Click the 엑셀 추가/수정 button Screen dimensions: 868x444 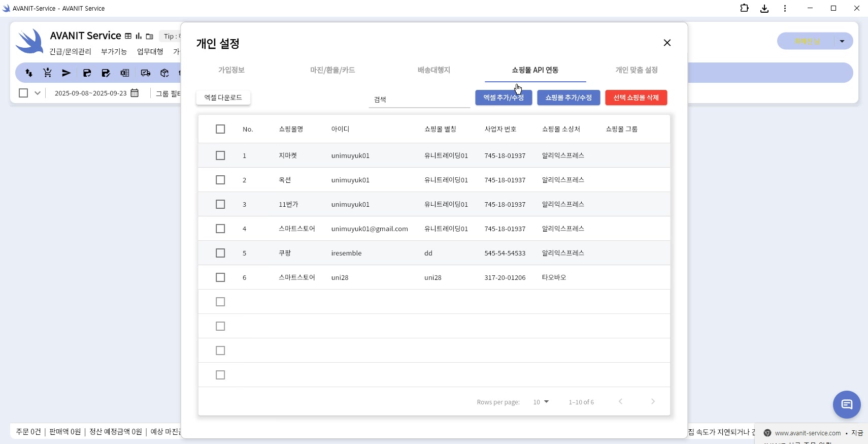pos(504,98)
